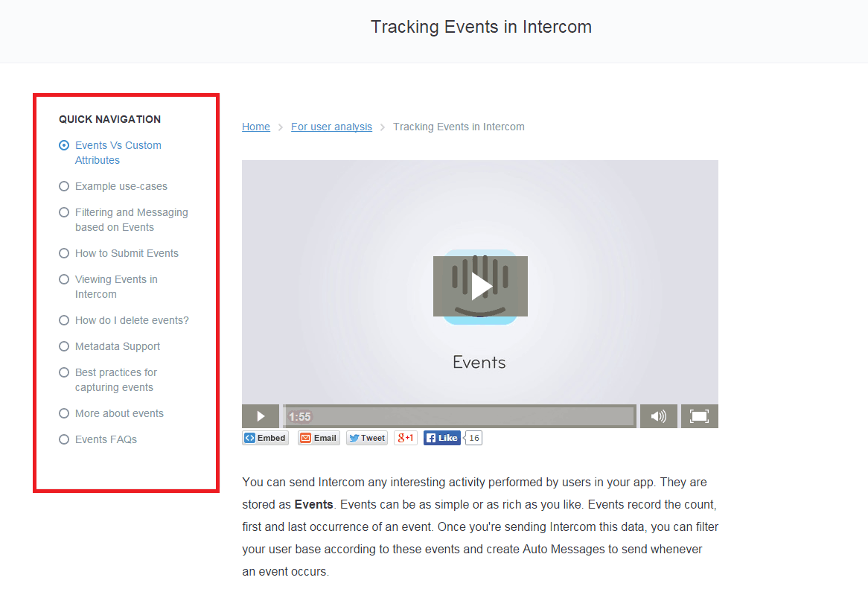This screenshot has width=868, height=592.
Task: Select Filtering and Messaging based on Events
Action: [x=124, y=220]
